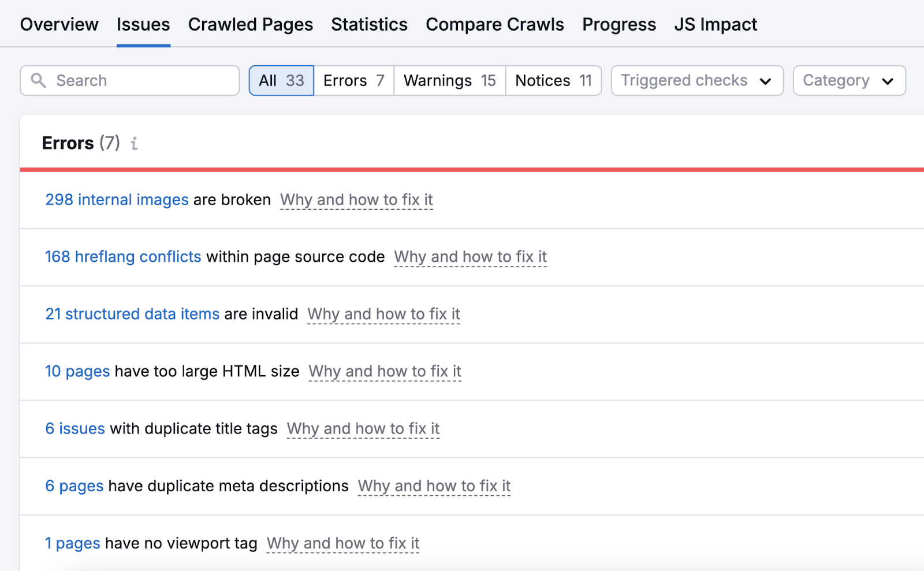Viewport: 924px width, 571px height.
Task: Open the Crawled Pages tab
Action: pyautogui.click(x=250, y=24)
